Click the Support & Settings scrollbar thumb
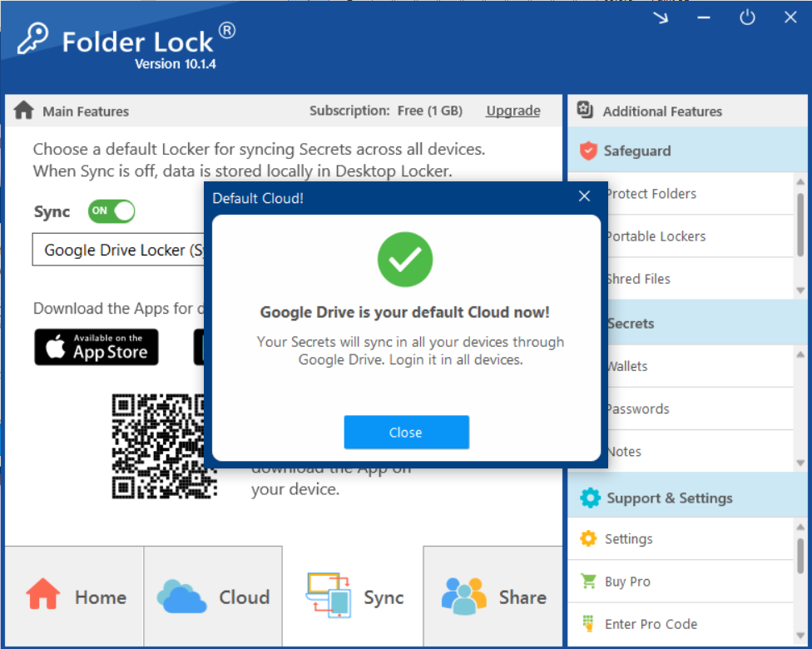Screen dimensions: 812x649 pyautogui.click(x=800, y=554)
